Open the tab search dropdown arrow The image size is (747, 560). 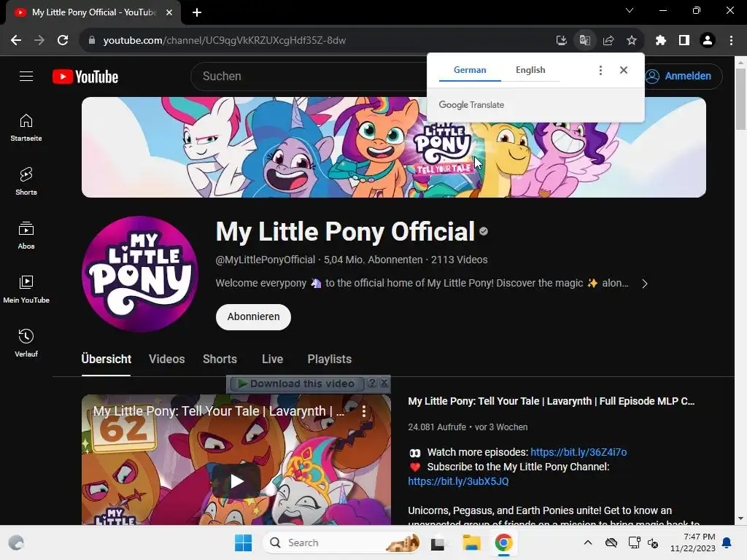630,10
